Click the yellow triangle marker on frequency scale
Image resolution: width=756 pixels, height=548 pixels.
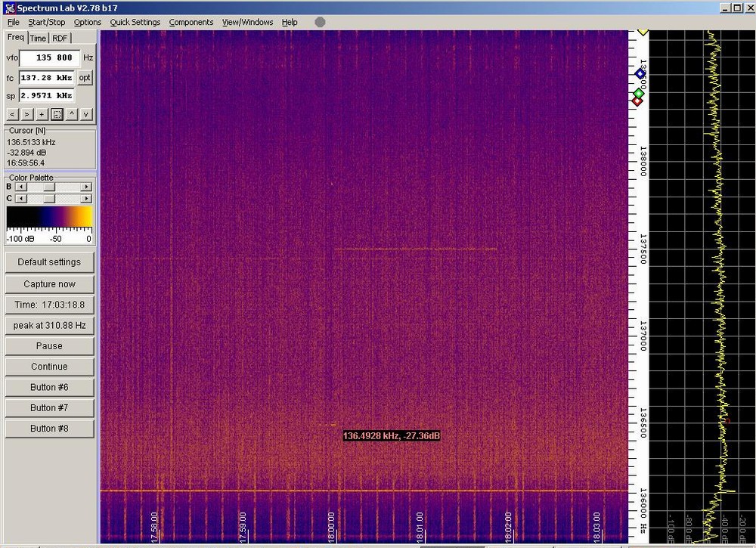coord(643,33)
